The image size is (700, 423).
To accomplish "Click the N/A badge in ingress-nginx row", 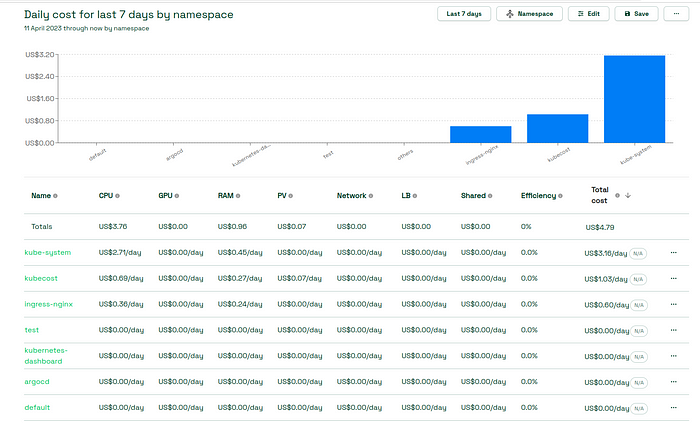I will coord(639,306).
